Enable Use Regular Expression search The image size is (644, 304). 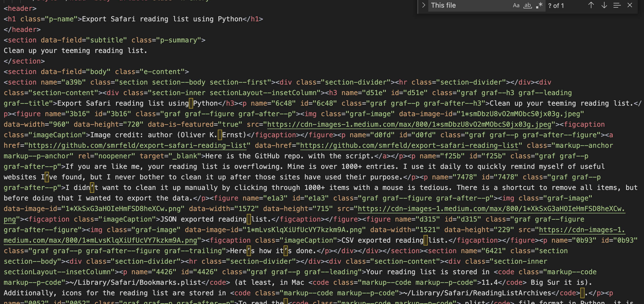[539, 6]
